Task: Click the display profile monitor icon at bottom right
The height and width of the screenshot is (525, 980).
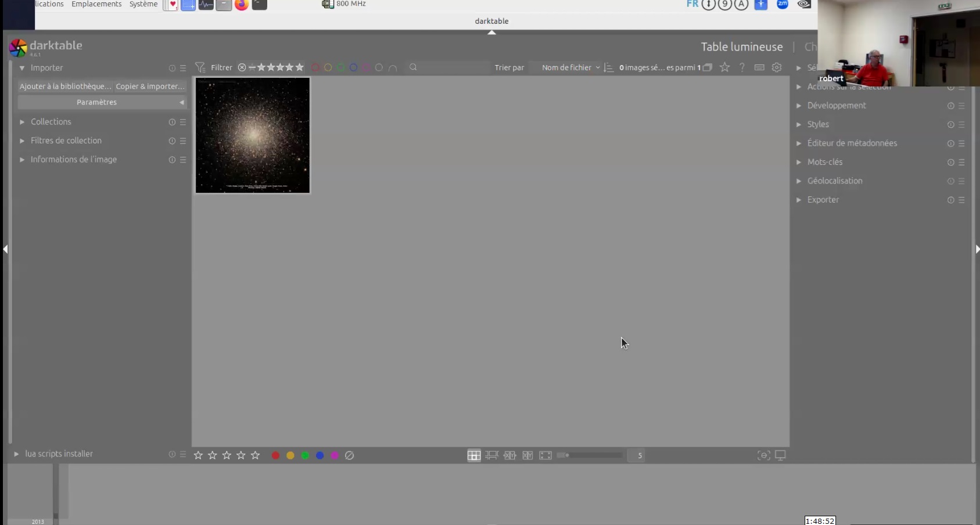Action: point(780,455)
